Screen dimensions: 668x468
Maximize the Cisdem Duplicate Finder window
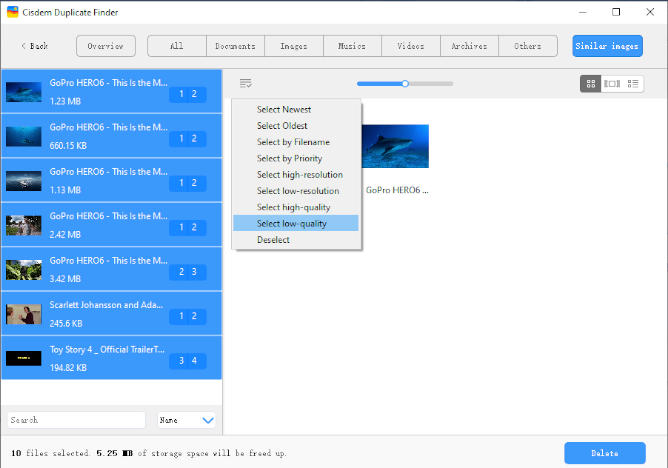click(x=616, y=12)
